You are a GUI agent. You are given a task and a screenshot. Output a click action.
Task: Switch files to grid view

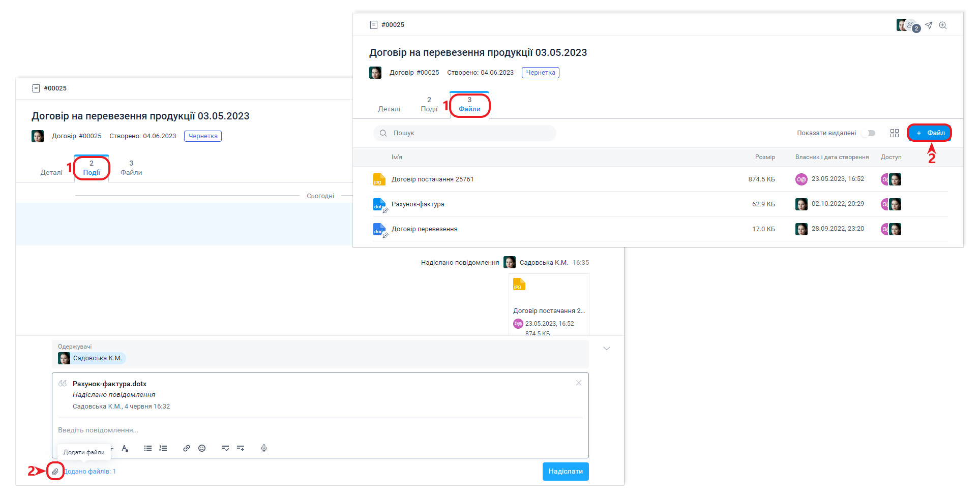(895, 133)
